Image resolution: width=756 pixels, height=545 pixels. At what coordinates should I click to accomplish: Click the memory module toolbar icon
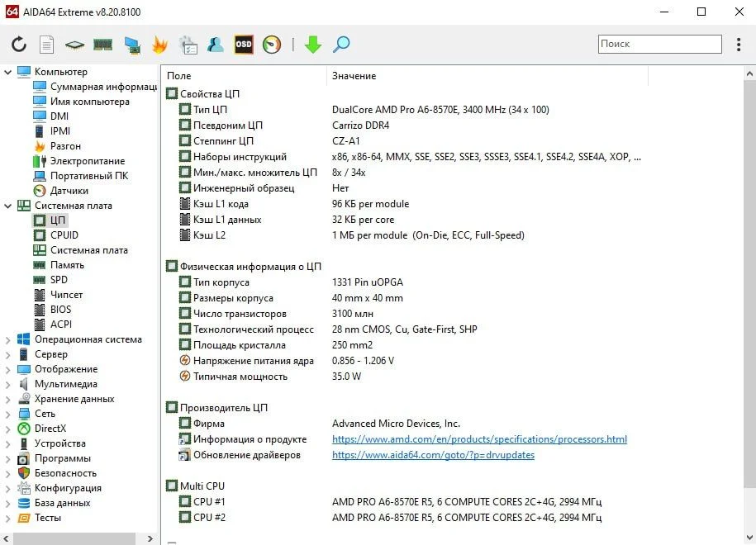click(x=102, y=45)
